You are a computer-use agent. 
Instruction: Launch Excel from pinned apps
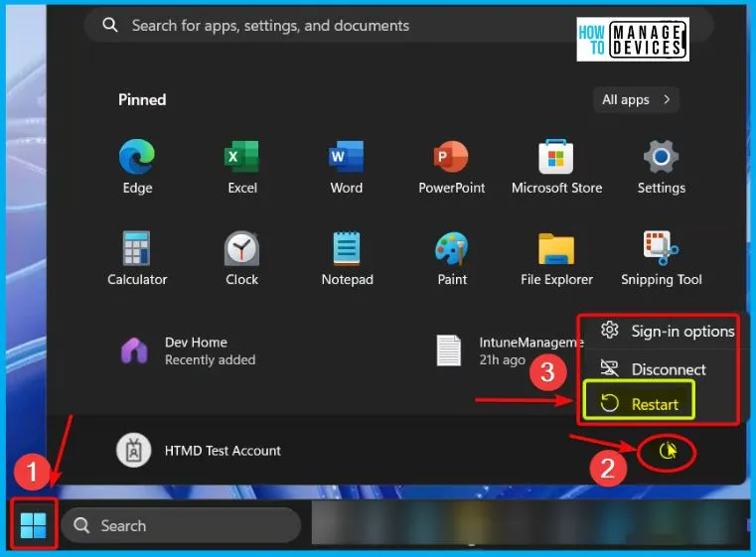click(x=242, y=166)
